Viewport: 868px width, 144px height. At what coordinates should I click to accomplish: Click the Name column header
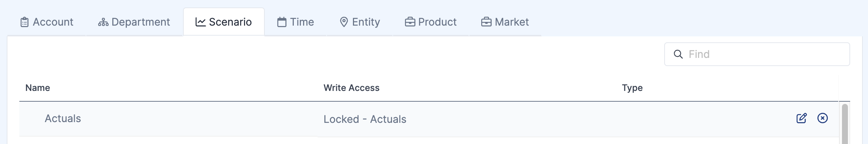38,88
